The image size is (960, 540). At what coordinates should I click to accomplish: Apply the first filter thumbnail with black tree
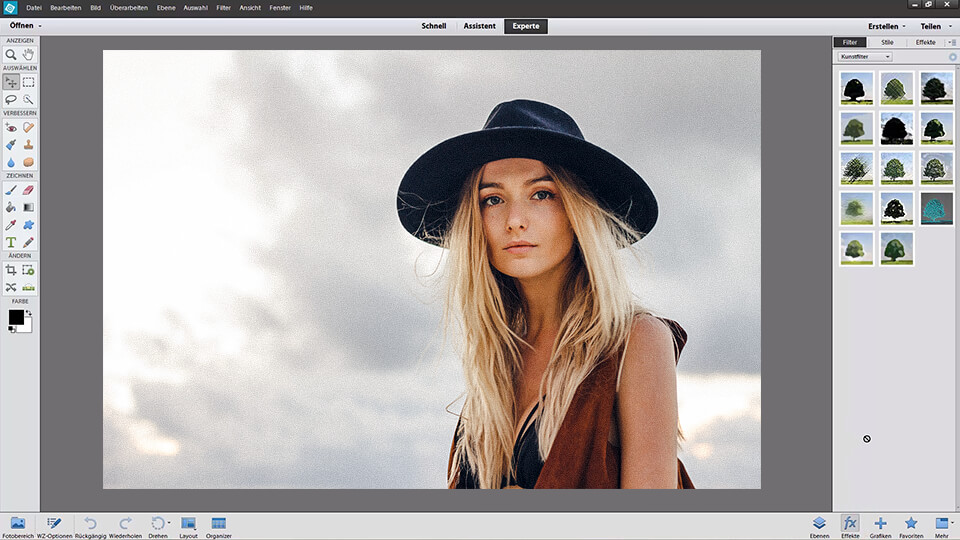[x=857, y=88]
